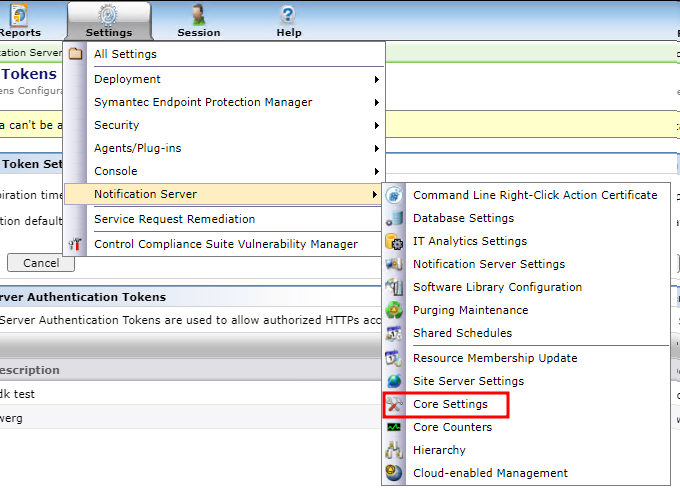Open Control Compliance Suite Vulnerability Manager
The image size is (680, 489).
(x=224, y=244)
